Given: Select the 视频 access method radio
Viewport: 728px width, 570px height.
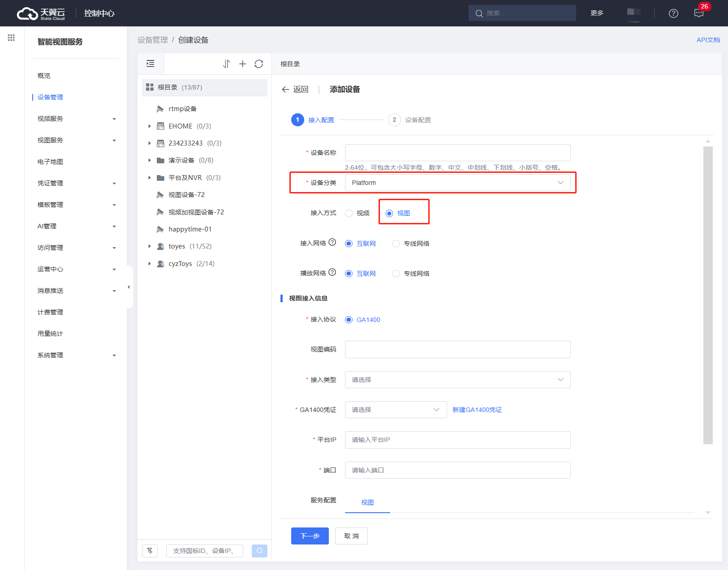Looking at the screenshot, I should (358, 213).
